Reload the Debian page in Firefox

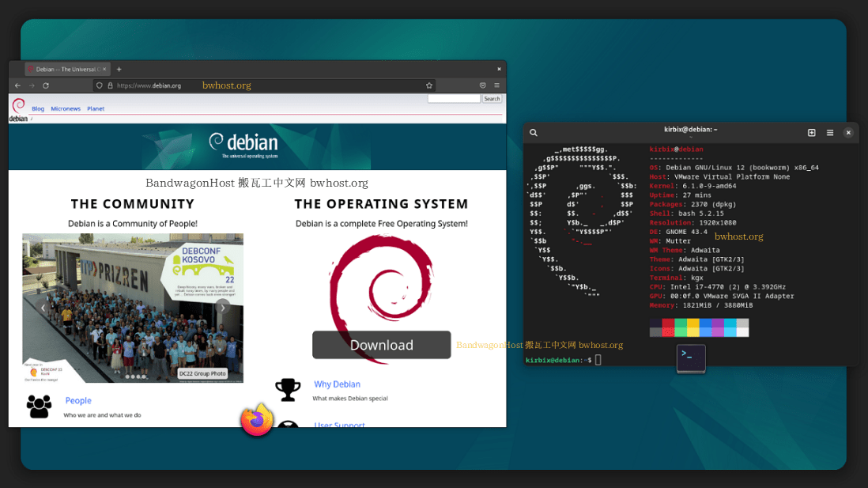click(x=46, y=85)
